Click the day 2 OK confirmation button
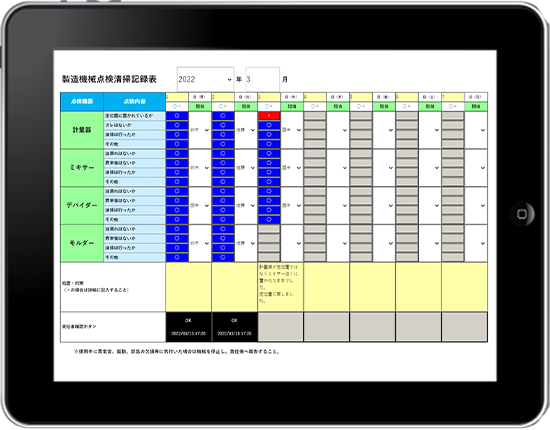Image resolution: width=550 pixels, height=430 pixels. [x=235, y=327]
